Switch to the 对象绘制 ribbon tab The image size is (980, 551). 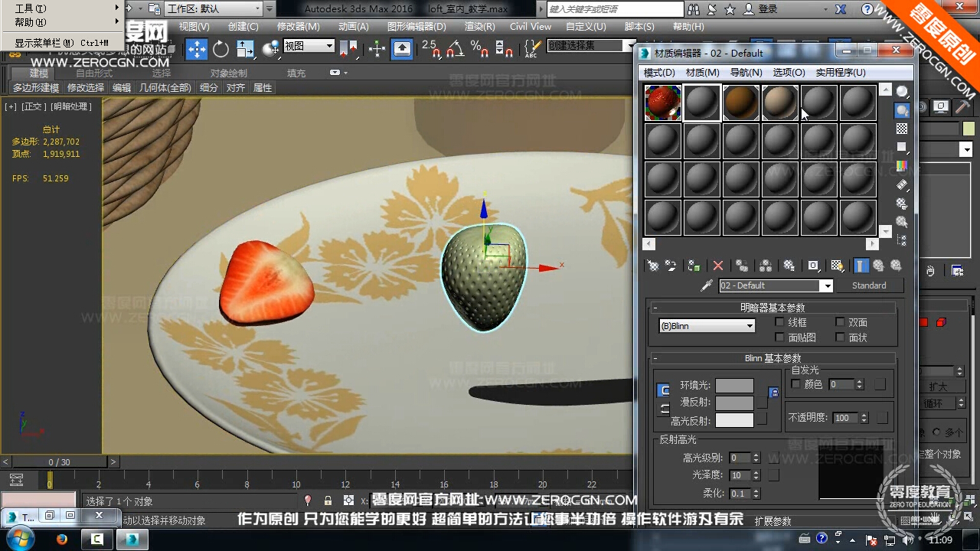pyautogui.click(x=229, y=73)
